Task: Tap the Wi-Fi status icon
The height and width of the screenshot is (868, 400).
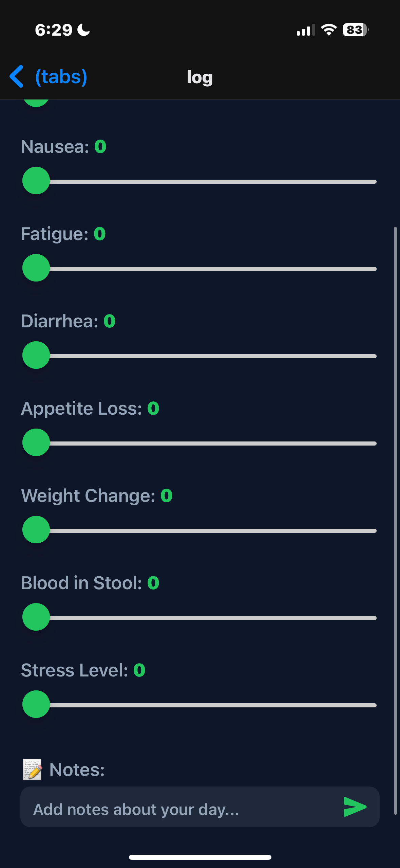Action: pyautogui.click(x=328, y=30)
